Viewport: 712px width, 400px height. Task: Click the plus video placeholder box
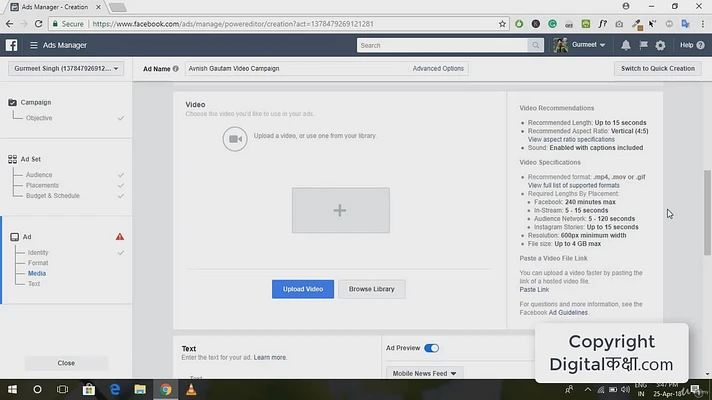point(341,210)
